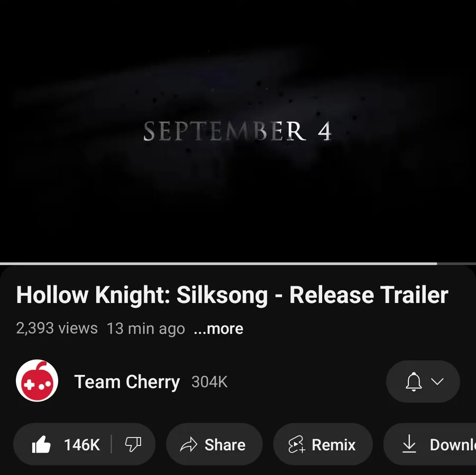
Task: Click the Download button label
Action: 453,445
